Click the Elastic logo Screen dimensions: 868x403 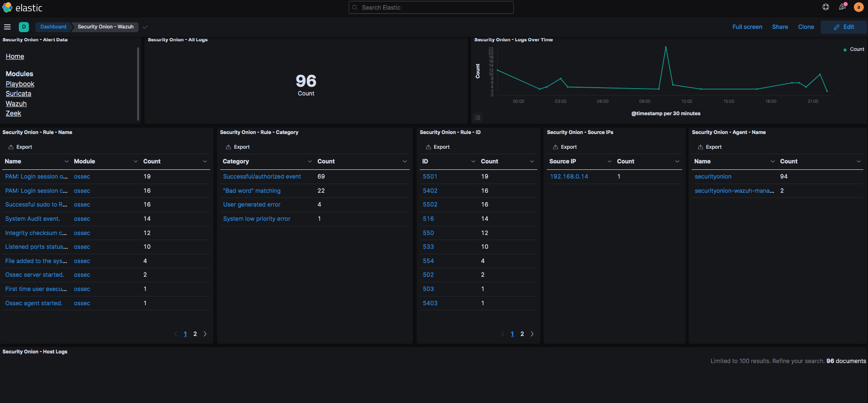click(x=22, y=7)
